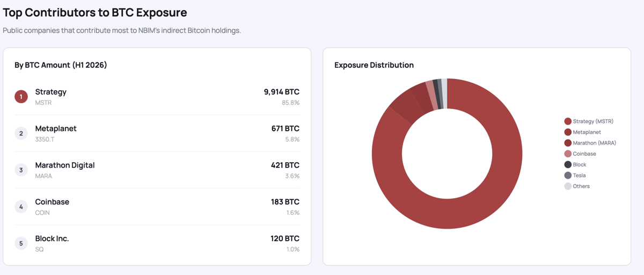Select the Others legend color dot

pyautogui.click(x=568, y=186)
